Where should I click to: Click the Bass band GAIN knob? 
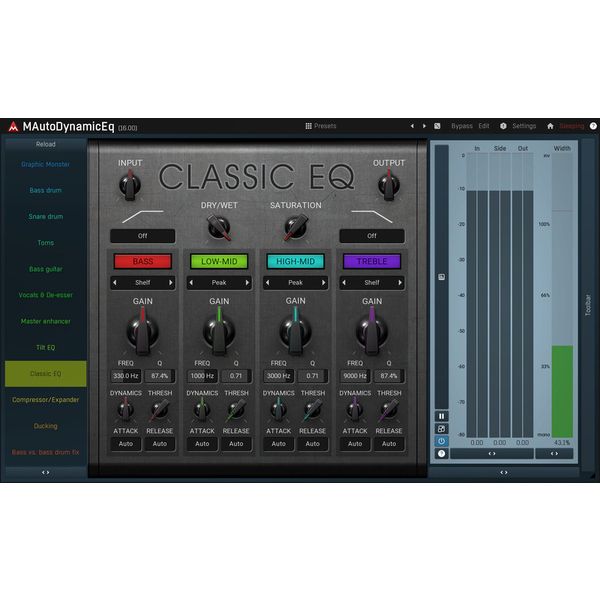[x=142, y=332]
